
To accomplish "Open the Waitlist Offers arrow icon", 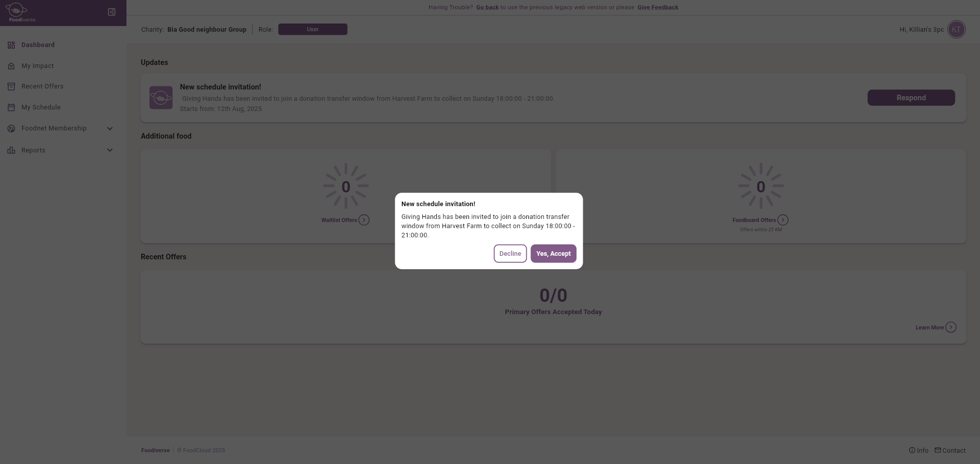I will (364, 220).
